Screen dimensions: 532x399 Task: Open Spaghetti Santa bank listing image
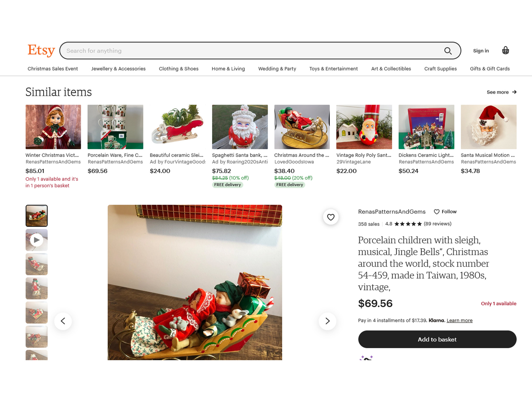[x=240, y=127]
